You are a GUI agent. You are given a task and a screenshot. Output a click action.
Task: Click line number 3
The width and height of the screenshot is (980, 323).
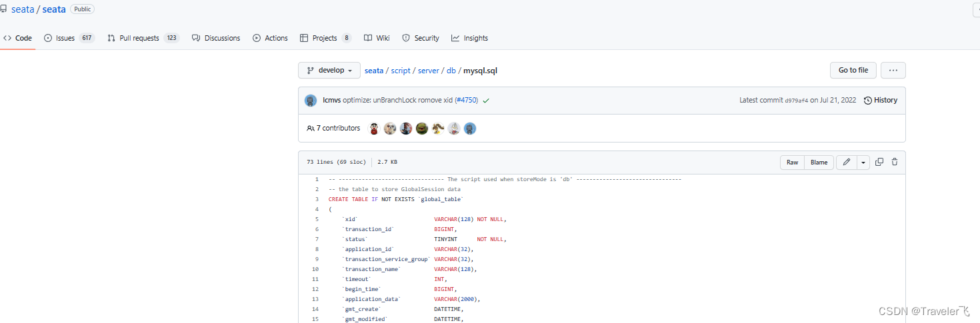click(x=317, y=199)
